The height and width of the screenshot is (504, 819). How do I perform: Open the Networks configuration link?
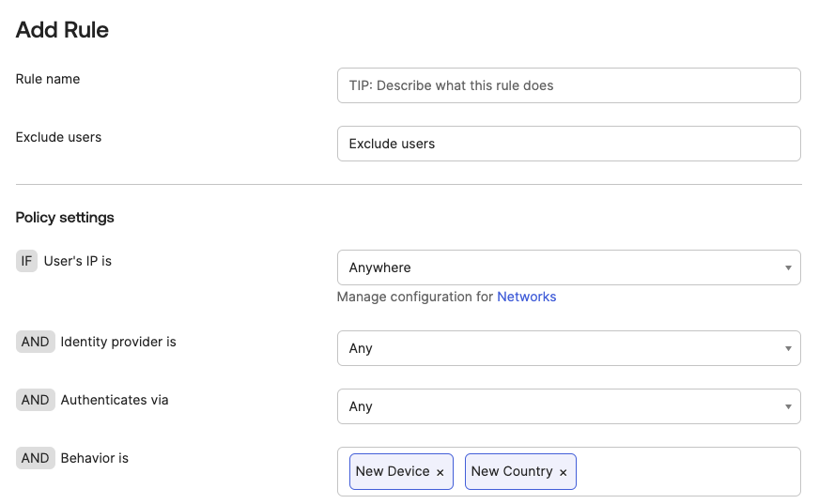coord(526,297)
